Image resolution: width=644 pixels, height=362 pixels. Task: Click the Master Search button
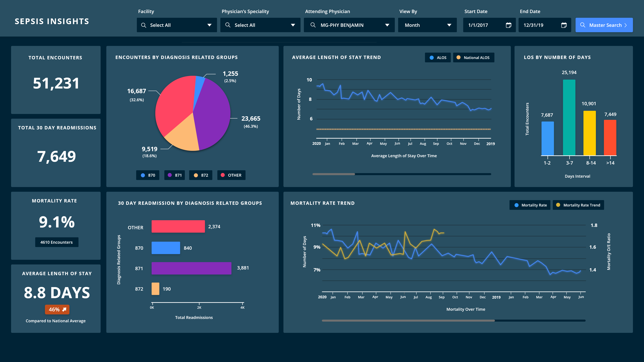(x=604, y=25)
